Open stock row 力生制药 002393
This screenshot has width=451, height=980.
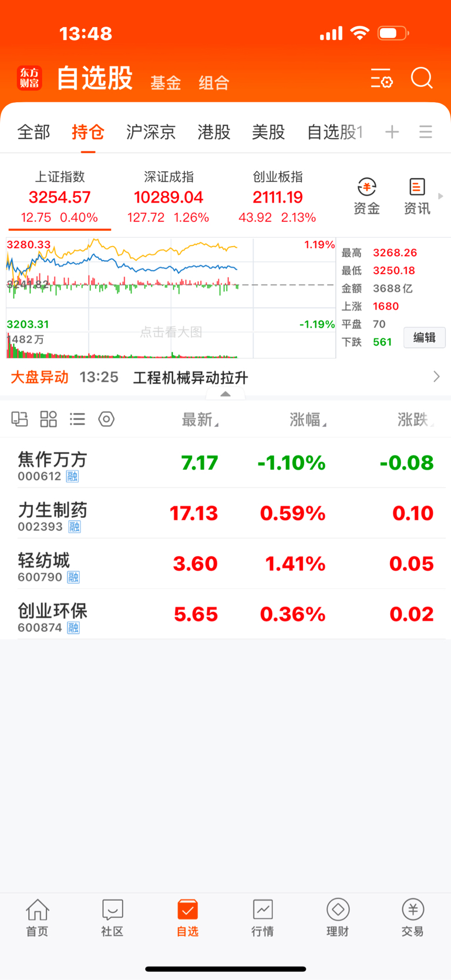click(x=225, y=513)
